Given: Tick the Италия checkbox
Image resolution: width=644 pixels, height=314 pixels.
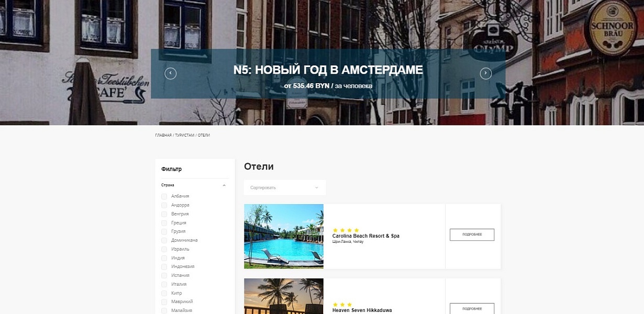Looking at the screenshot, I should tap(164, 284).
